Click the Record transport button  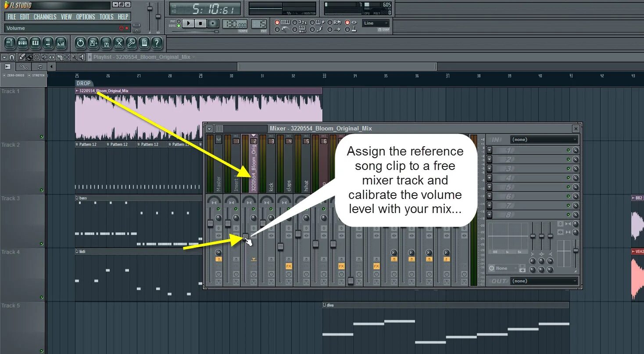pyautogui.click(x=213, y=23)
